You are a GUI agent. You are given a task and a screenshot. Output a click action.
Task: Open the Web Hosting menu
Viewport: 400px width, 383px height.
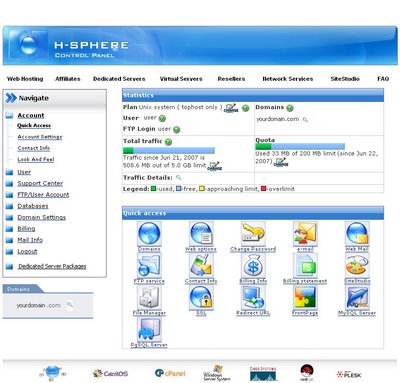[x=25, y=79]
